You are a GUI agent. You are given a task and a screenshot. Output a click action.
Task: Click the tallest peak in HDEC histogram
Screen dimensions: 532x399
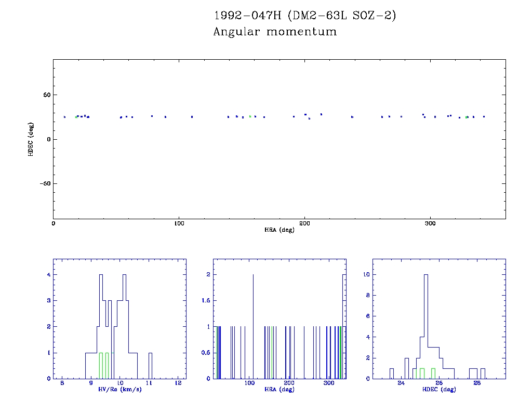pyautogui.click(x=426, y=275)
